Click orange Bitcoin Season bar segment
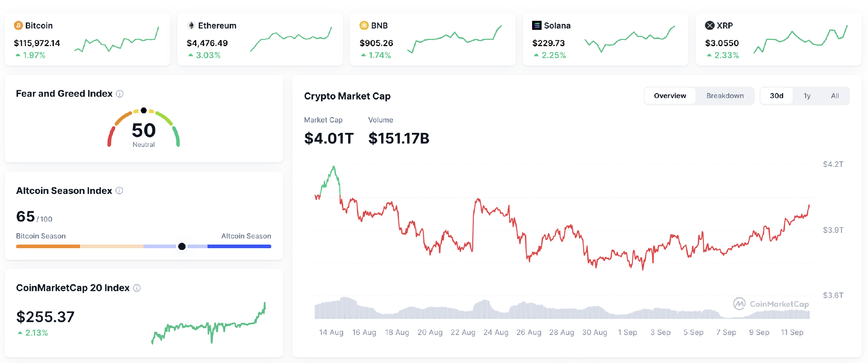This screenshot has height=363, width=868. click(48, 246)
